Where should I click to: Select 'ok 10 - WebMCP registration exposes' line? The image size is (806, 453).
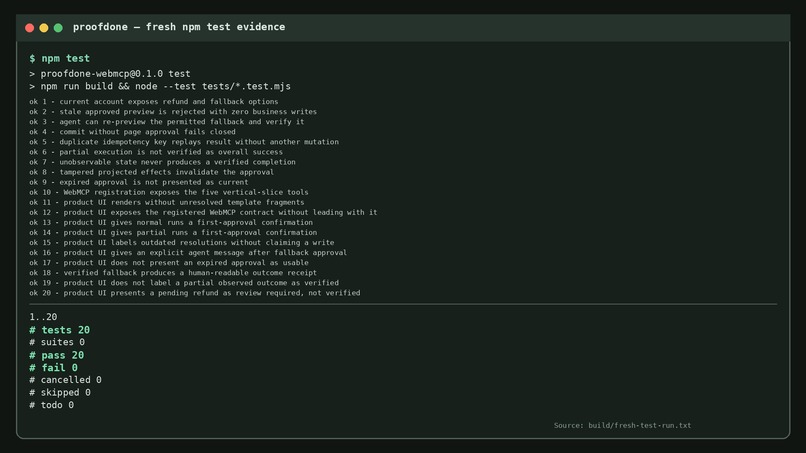click(169, 192)
